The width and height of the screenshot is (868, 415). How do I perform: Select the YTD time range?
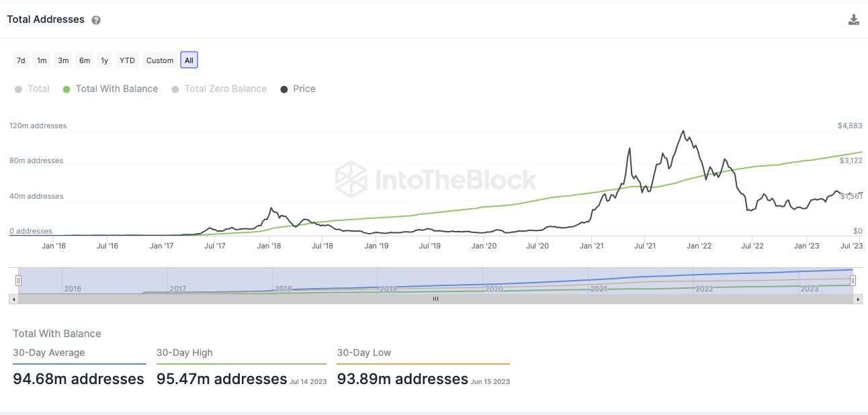[127, 60]
